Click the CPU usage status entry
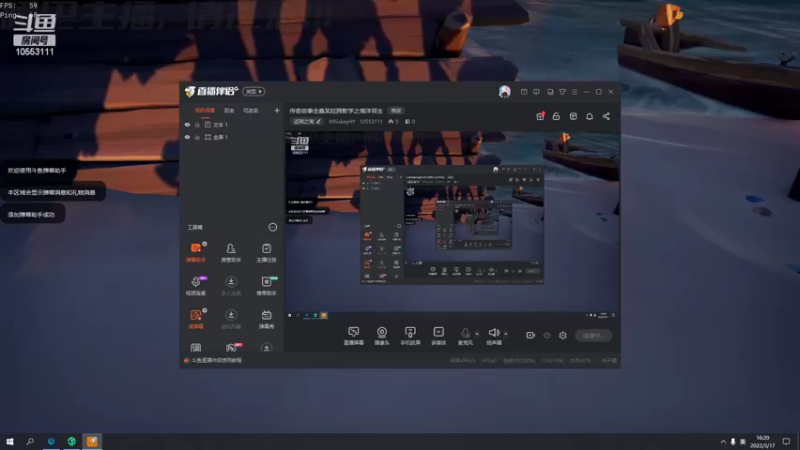 point(553,361)
